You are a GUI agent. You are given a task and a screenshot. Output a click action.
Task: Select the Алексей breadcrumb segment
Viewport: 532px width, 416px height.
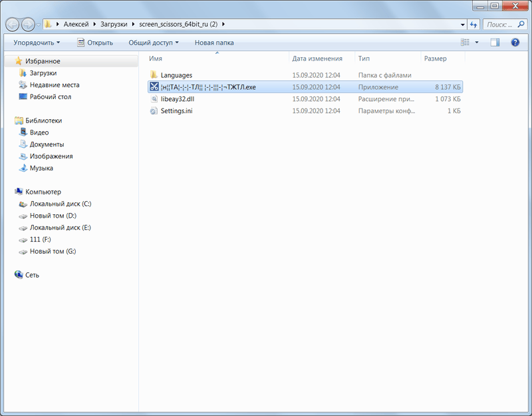(76, 24)
